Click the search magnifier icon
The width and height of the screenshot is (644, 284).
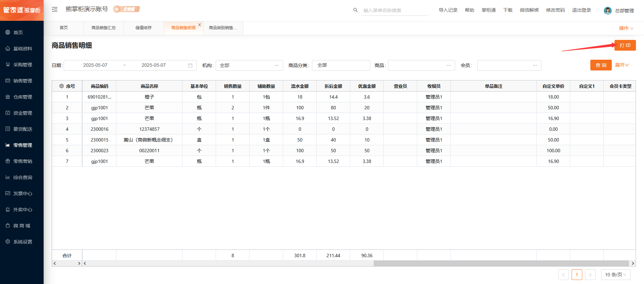pyautogui.click(x=355, y=10)
